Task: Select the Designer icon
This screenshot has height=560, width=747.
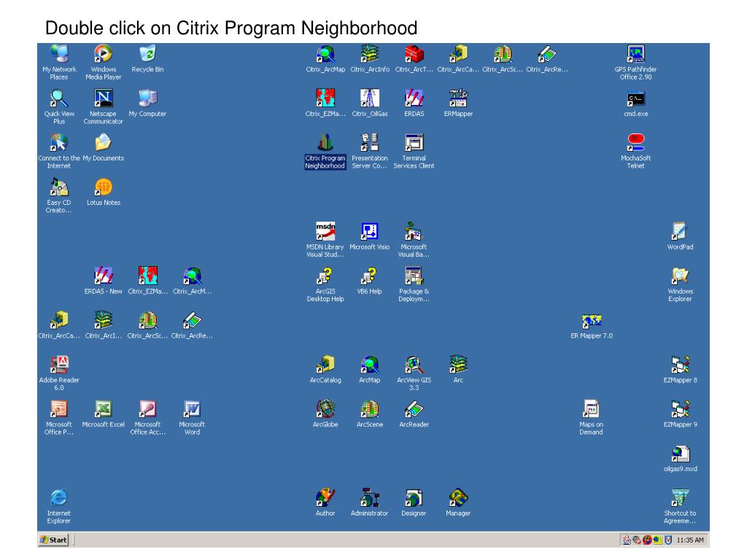Action: 414,497
